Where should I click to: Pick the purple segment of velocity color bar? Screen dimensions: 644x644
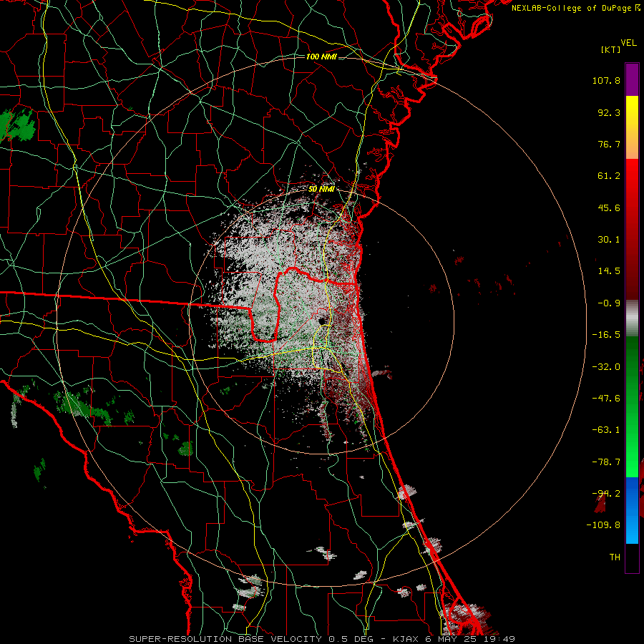(x=632, y=79)
